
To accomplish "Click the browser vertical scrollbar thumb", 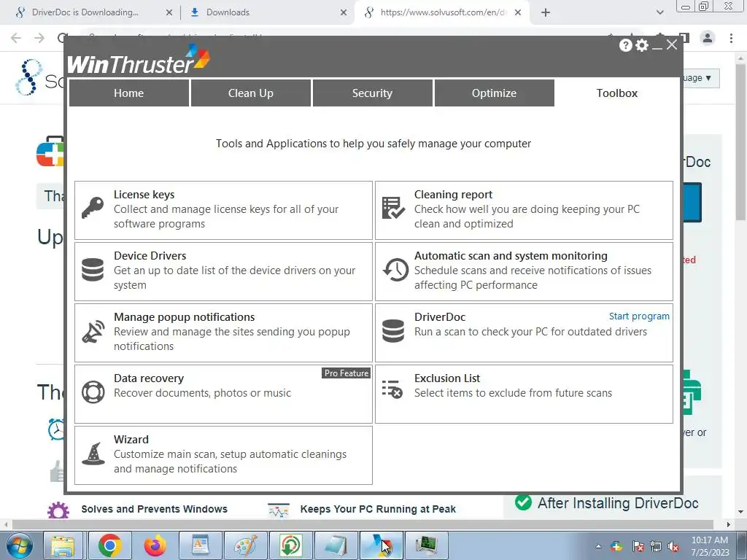I will (x=740, y=143).
